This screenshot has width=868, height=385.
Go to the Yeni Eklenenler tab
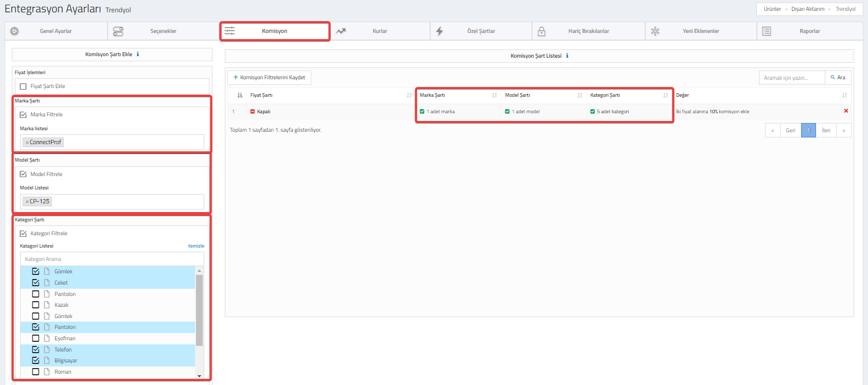pos(701,31)
